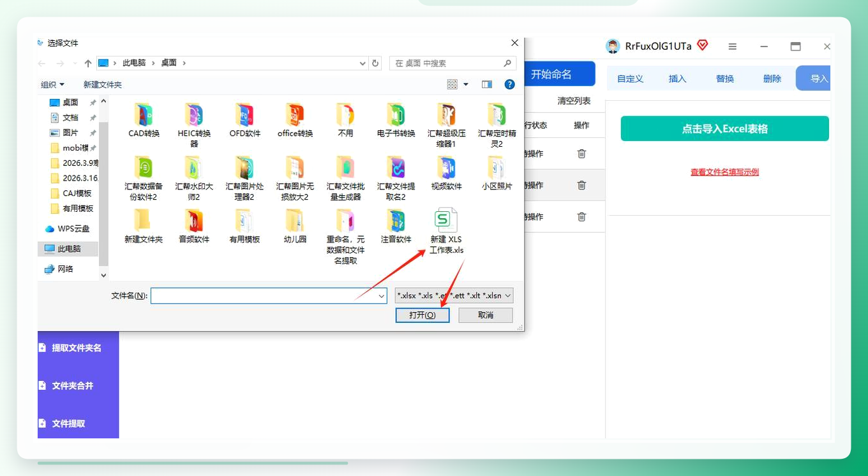This screenshot has width=868, height=476.
Task: Select 此电脑 in the navigation tree
Action: coord(68,249)
